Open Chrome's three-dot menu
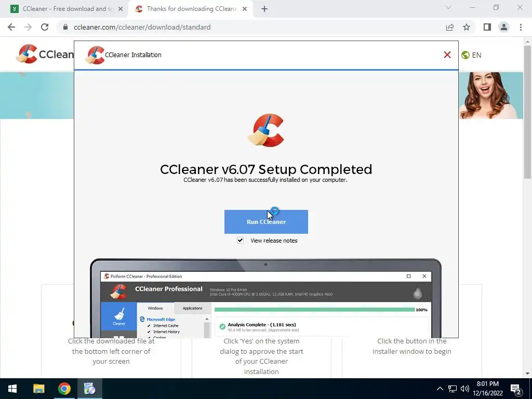The height and width of the screenshot is (399, 532). point(521,27)
